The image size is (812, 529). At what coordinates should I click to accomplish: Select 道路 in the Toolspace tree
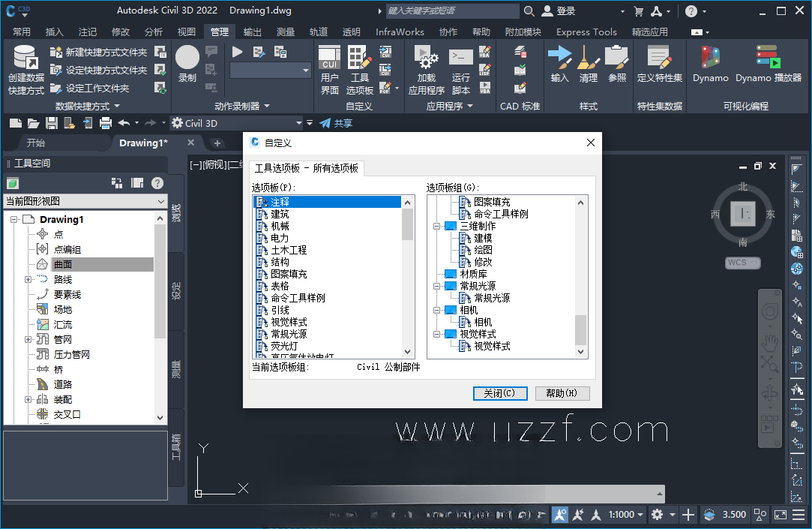pyautogui.click(x=63, y=384)
